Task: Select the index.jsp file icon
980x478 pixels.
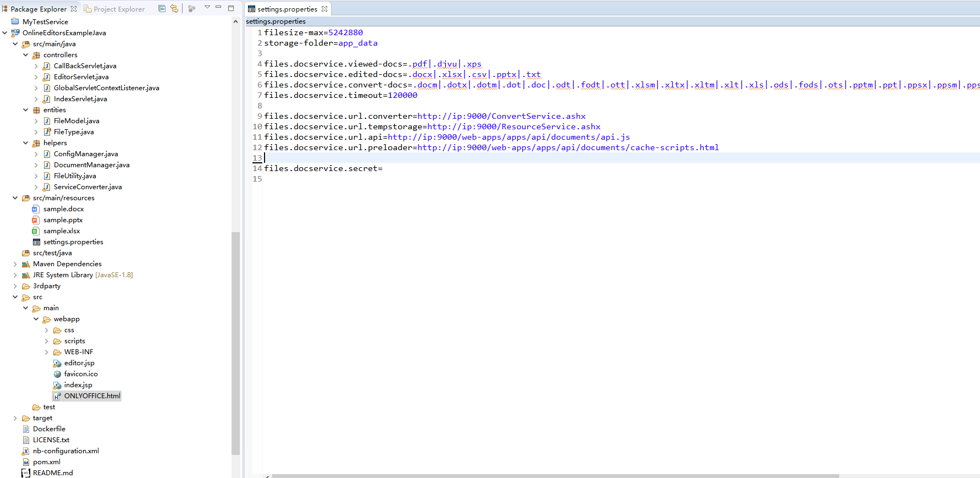Action: pyautogui.click(x=57, y=385)
